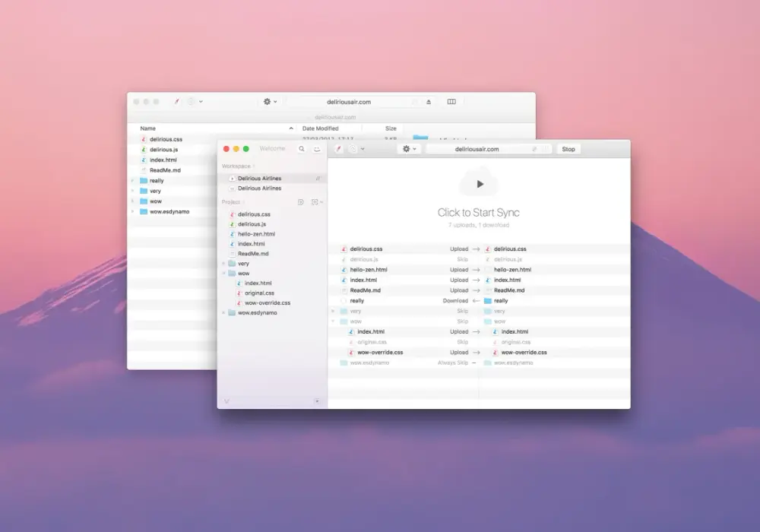Click the eject icon in back window
Screen dimensions: 760x532
pos(429,102)
